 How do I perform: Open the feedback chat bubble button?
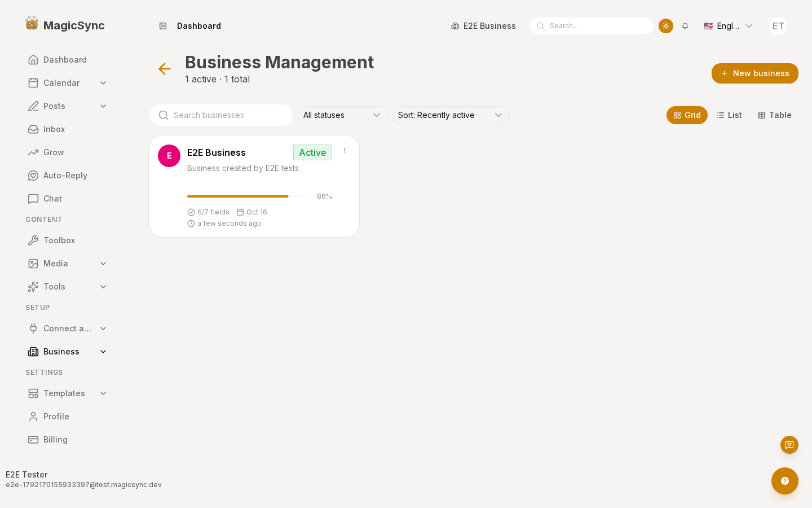coord(789,445)
